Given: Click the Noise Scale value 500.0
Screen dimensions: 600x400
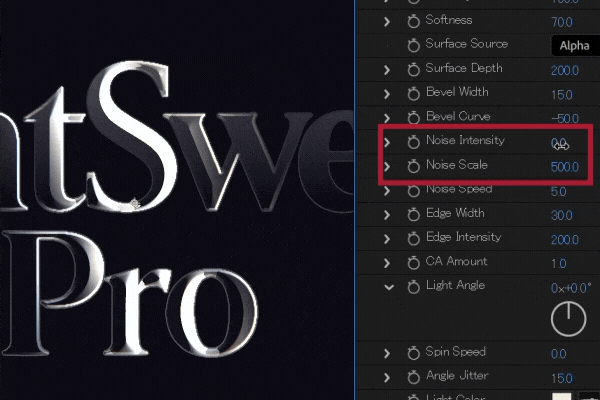Looking at the screenshot, I should pos(565,166).
